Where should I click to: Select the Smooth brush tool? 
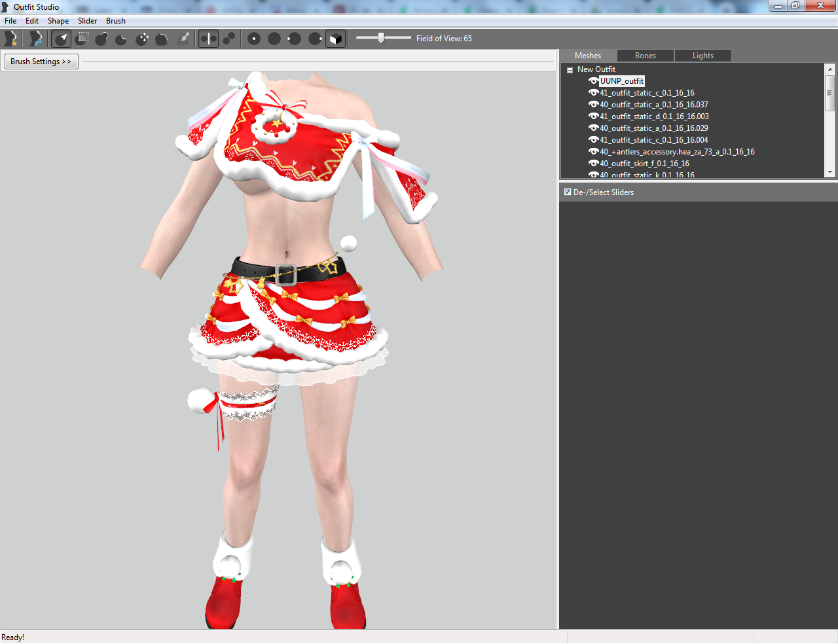(x=162, y=39)
